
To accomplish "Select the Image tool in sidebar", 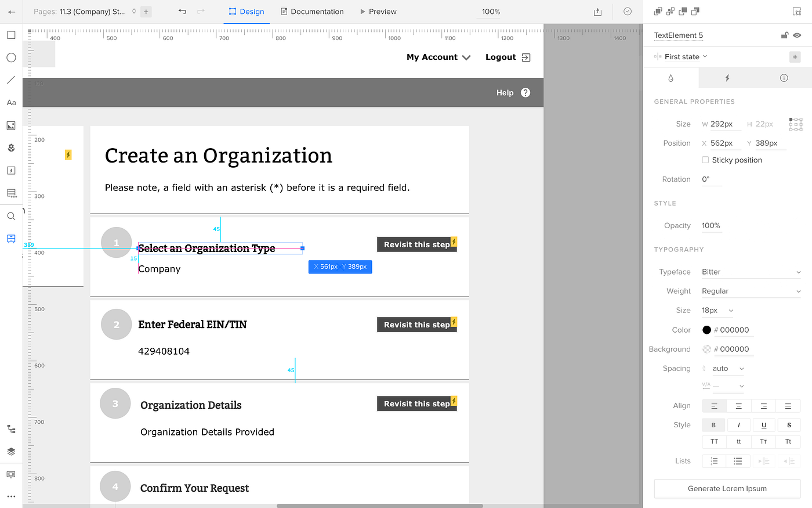I will [x=11, y=125].
